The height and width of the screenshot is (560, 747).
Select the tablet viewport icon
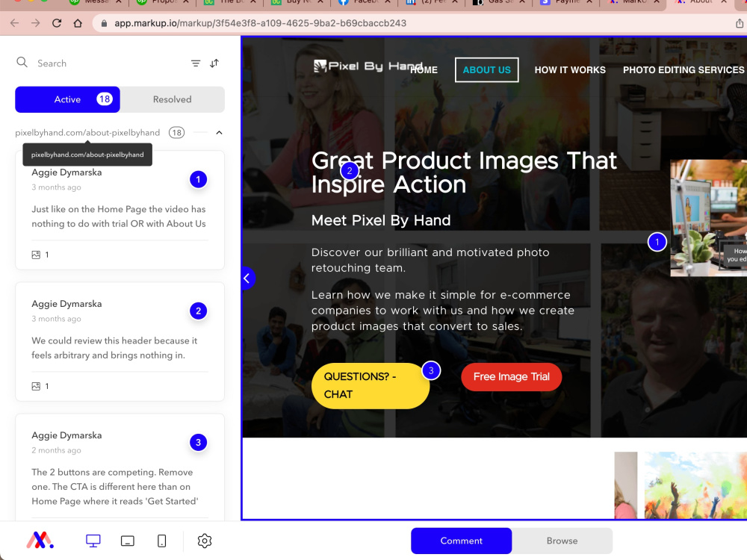(127, 541)
